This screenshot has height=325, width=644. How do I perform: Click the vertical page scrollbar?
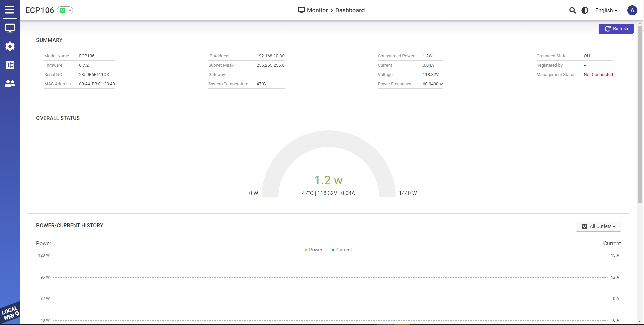point(640,114)
